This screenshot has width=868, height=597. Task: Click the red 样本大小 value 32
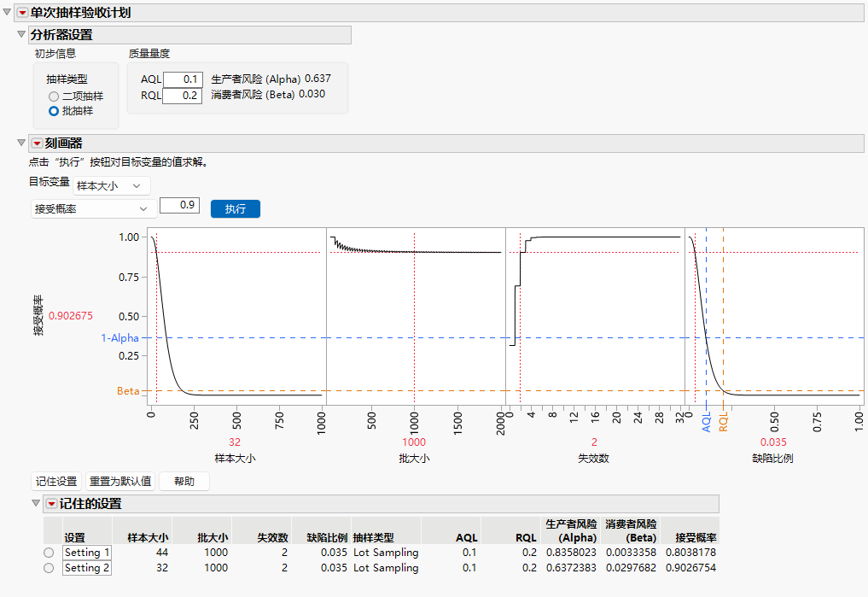point(235,442)
